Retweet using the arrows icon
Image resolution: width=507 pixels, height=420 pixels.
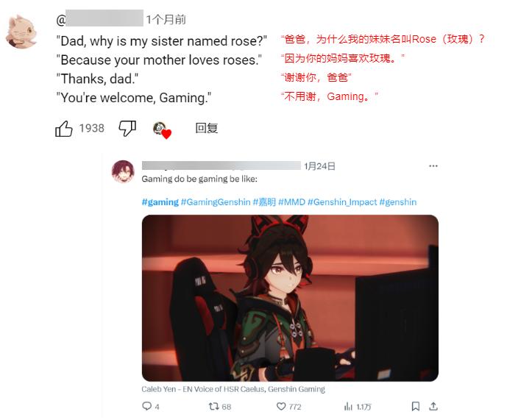pyautogui.click(x=213, y=406)
